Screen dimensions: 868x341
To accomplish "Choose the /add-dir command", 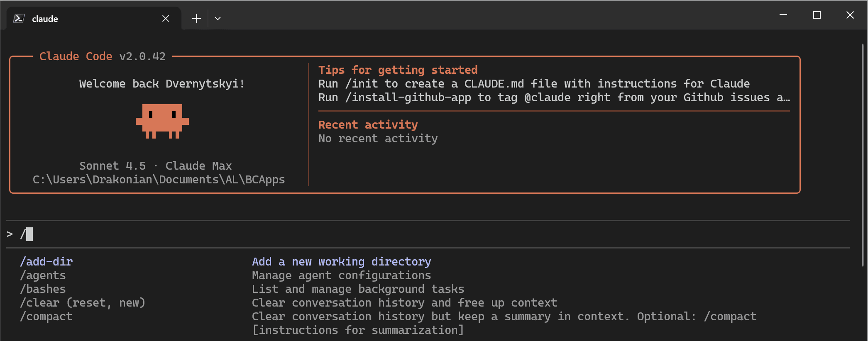I will 46,262.
